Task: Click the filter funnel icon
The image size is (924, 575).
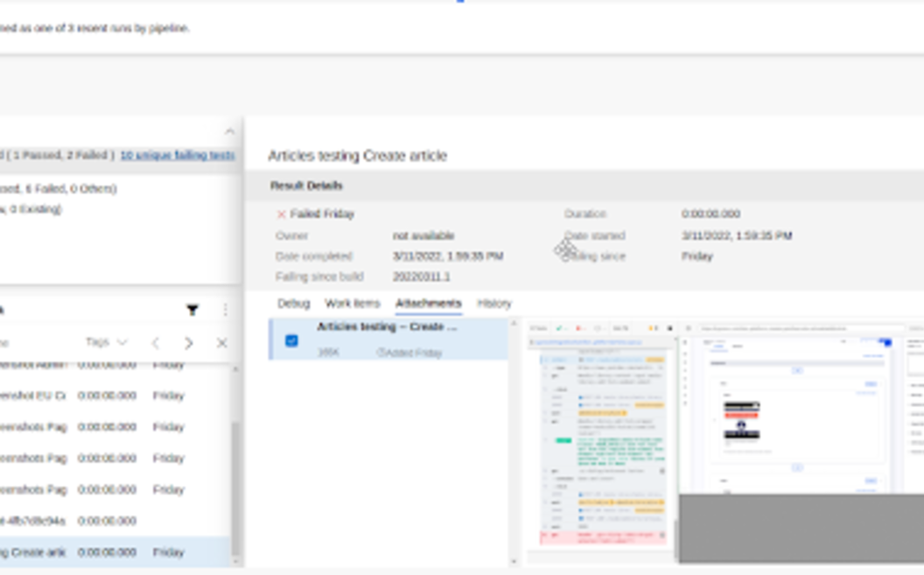Action: pos(192,310)
